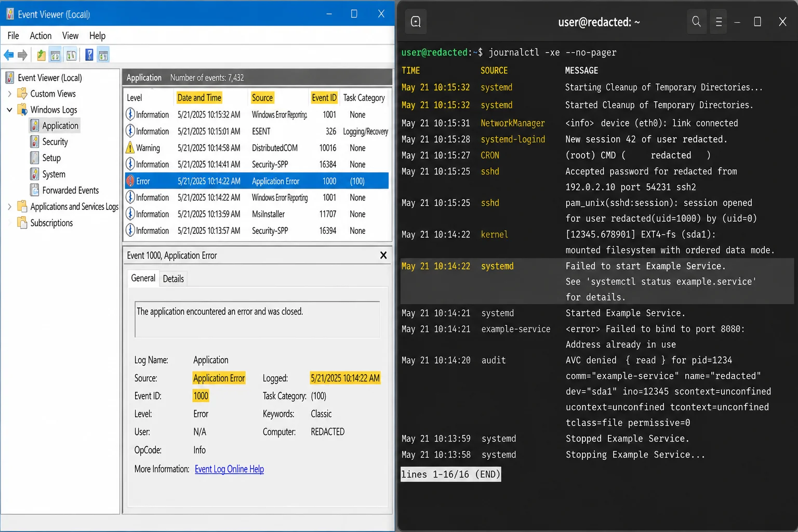
Task: Click the audit source entry in terminal
Action: (493, 360)
